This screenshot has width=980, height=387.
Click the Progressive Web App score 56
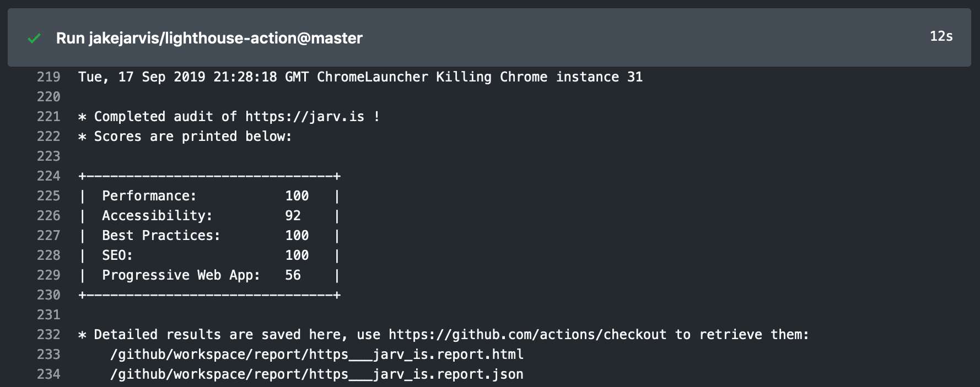(293, 275)
